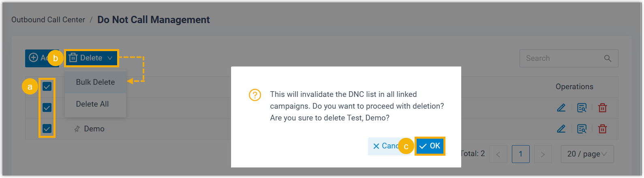This screenshot has width=644, height=178.
Task: Click the edit pencil icon in the first row
Action: [x=561, y=108]
